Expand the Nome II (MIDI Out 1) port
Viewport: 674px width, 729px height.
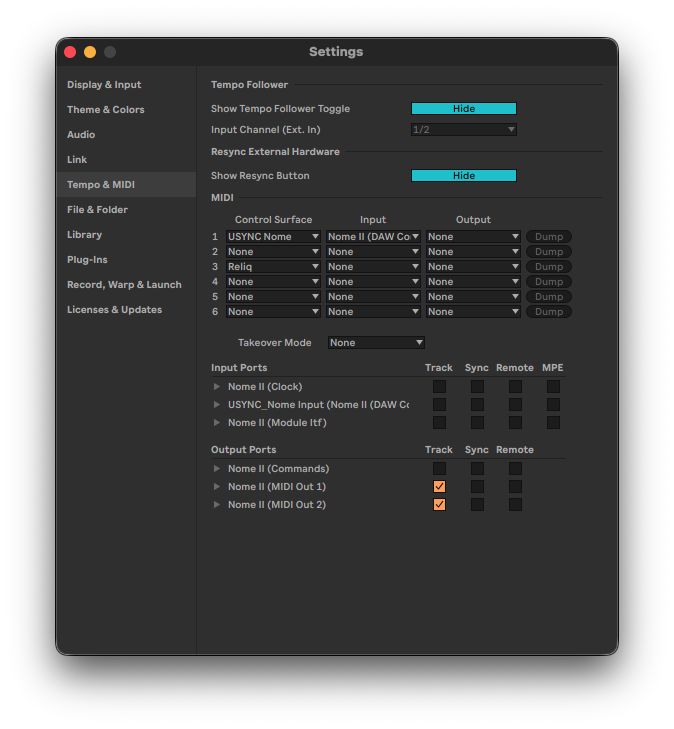(217, 487)
